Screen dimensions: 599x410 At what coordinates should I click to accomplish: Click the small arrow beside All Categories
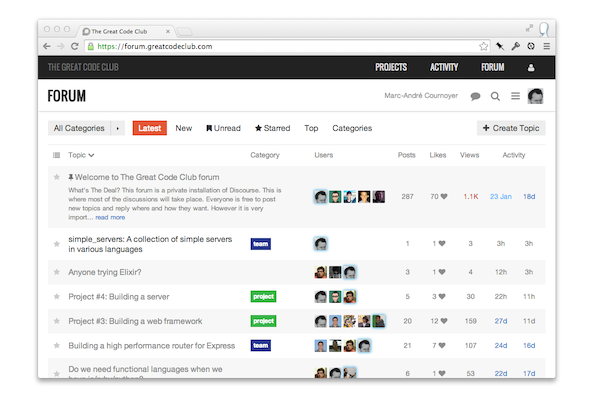118,128
